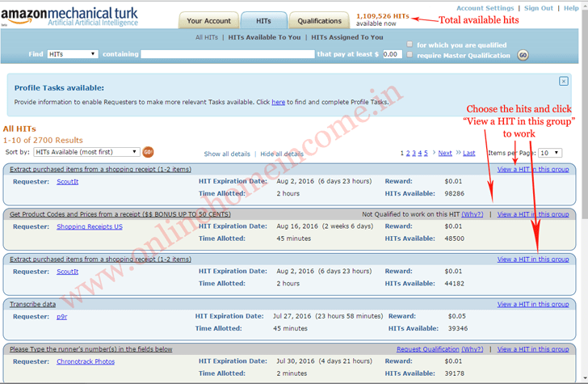588x384 pixels.
Task: Open HITs Assigned To You
Action: click(x=347, y=37)
